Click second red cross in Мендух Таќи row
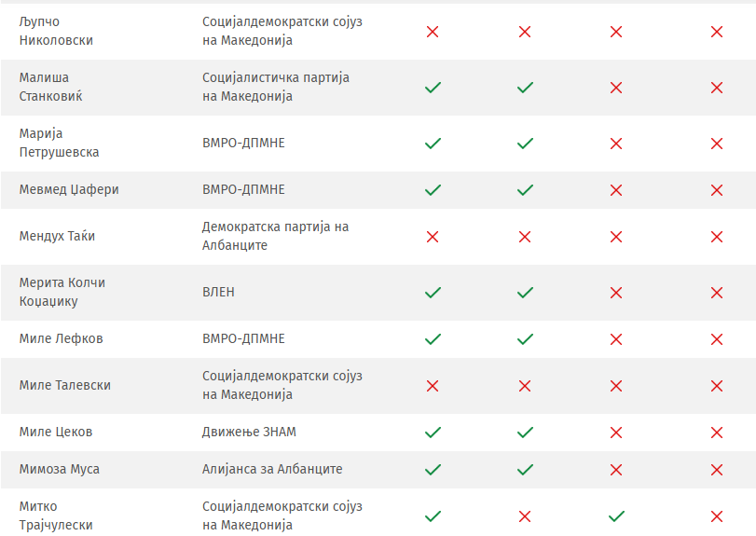The image size is (756, 536). (525, 237)
